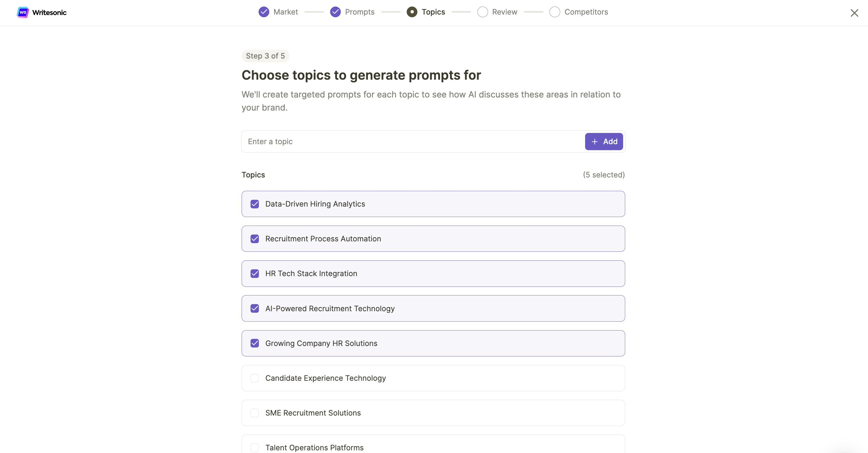Jump to the Review step label
Screen dimensions: 868x453
504,12
